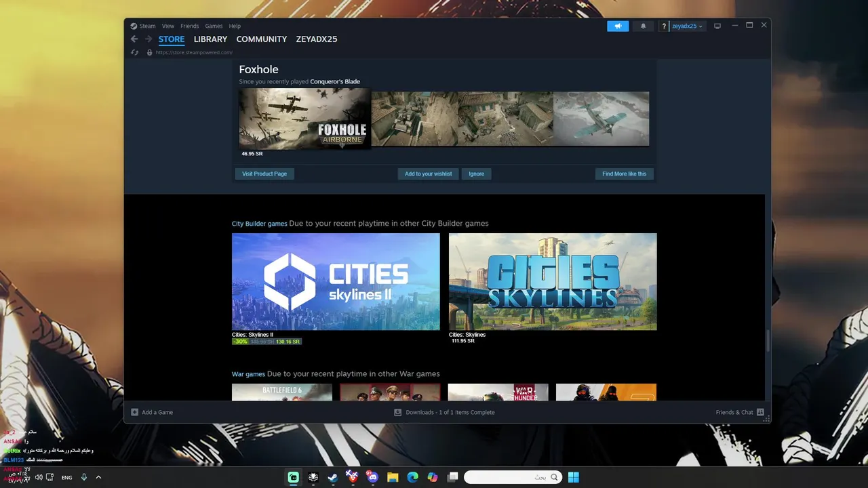Open the Help menu
The image size is (868, 488).
click(235, 26)
